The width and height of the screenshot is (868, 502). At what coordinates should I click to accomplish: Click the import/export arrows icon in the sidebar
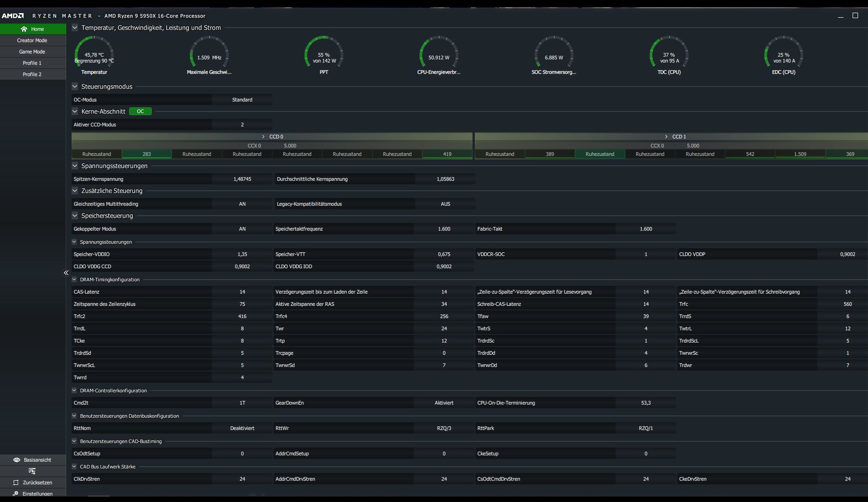point(32,471)
